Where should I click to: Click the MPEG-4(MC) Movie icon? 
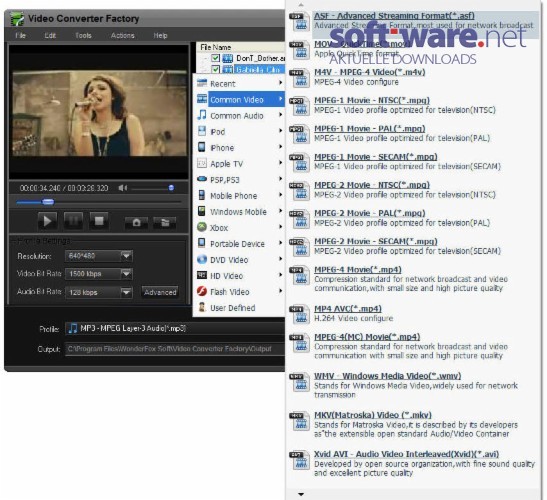click(x=299, y=343)
